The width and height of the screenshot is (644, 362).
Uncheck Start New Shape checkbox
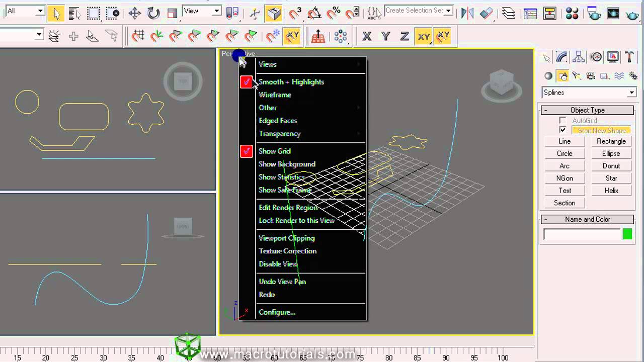pyautogui.click(x=562, y=130)
